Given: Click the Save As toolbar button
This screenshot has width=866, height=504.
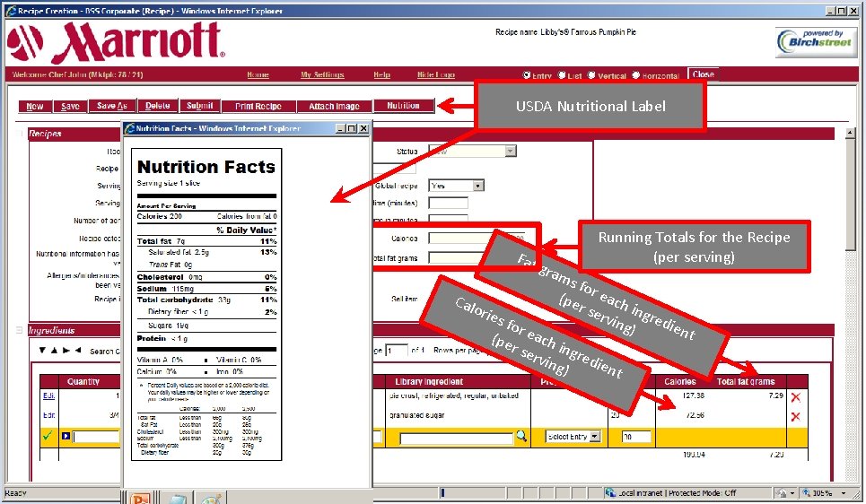Looking at the screenshot, I should [x=111, y=106].
